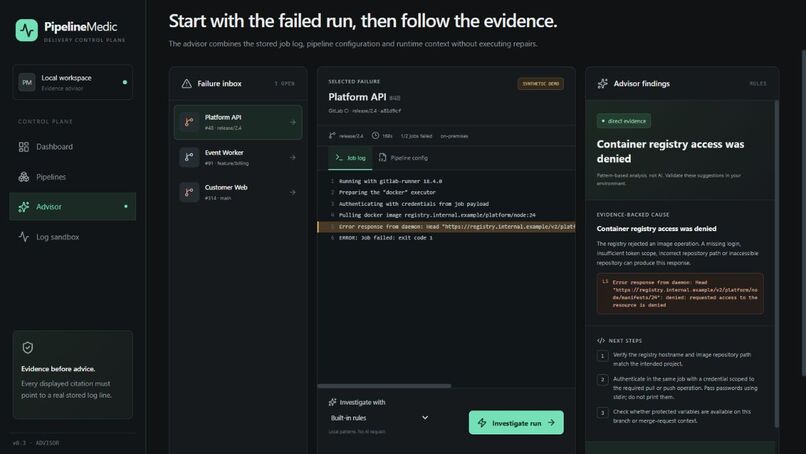The image size is (806, 454).
Task: Select the Advisor navigation item
Action: tap(72, 207)
